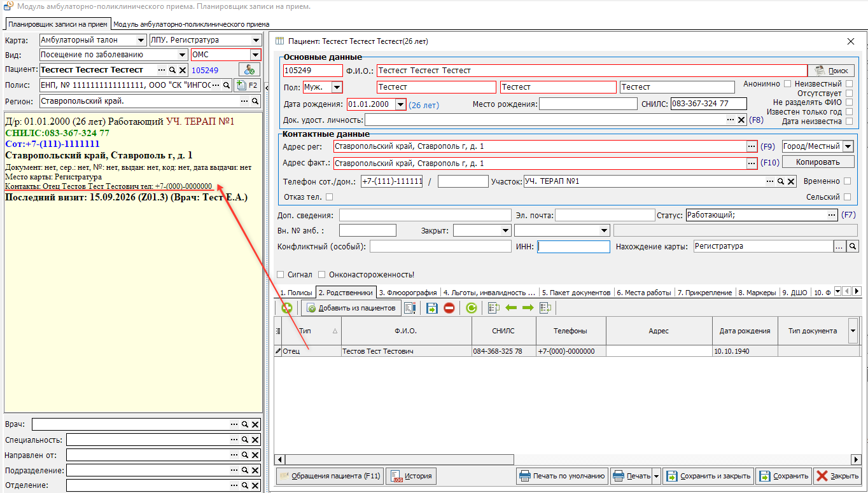Clear the Док. удост. личность field
Screen dimensions: 868x493
pos(741,120)
